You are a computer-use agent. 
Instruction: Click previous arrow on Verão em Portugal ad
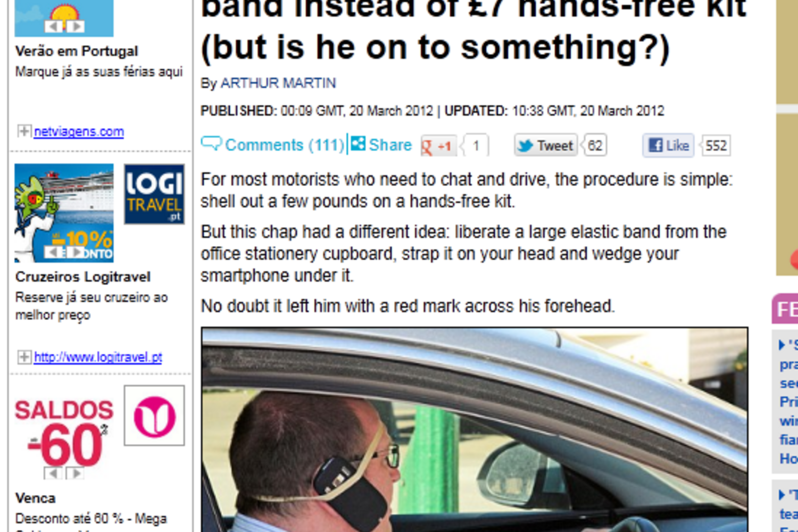tap(52, 26)
